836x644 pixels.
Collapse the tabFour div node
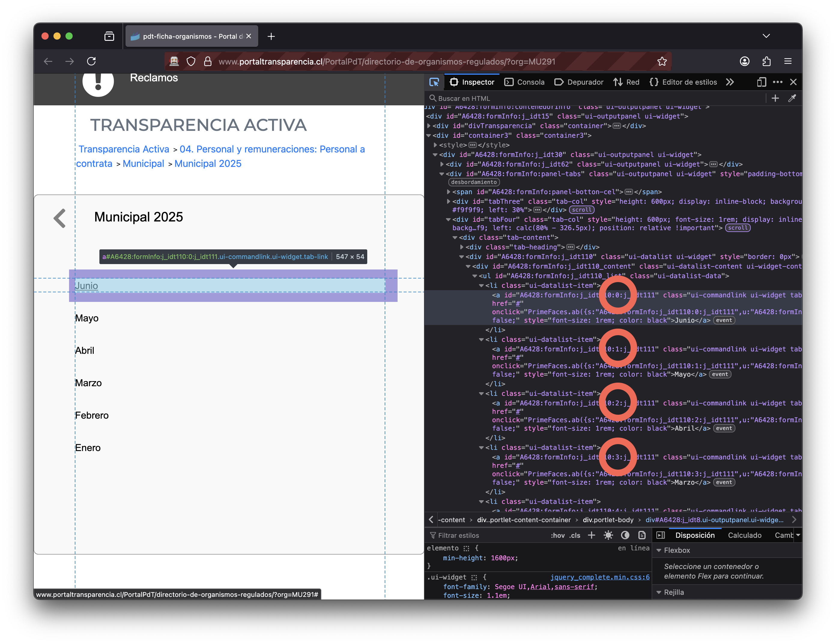448,219
